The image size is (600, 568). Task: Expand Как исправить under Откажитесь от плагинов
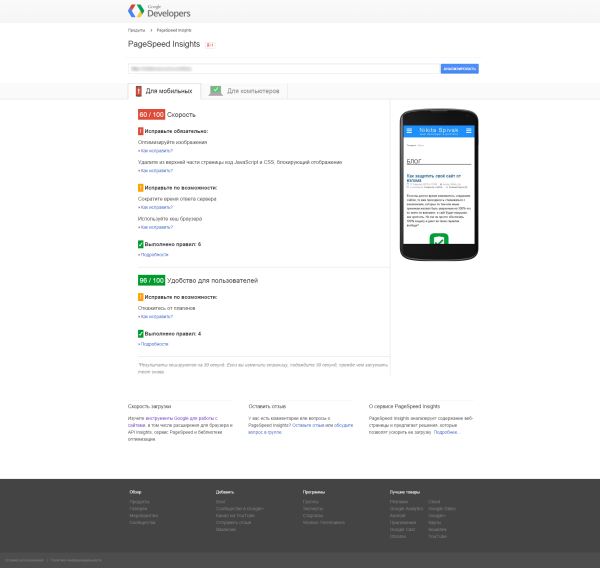coord(157,317)
